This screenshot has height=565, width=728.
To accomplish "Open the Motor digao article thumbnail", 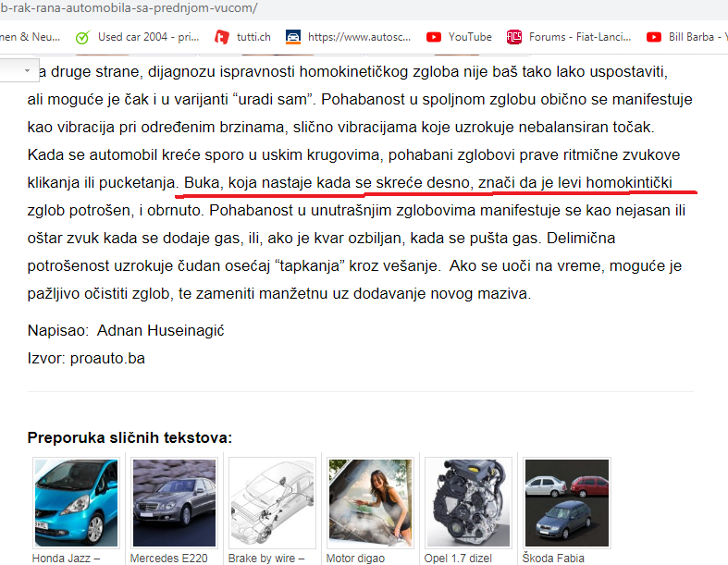I will click(371, 503).
